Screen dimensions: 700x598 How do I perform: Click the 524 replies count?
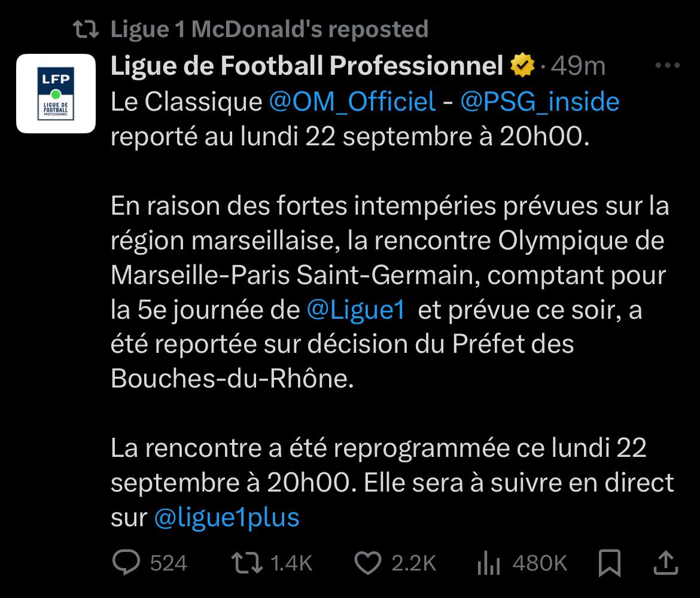click(x=168, y=563)
